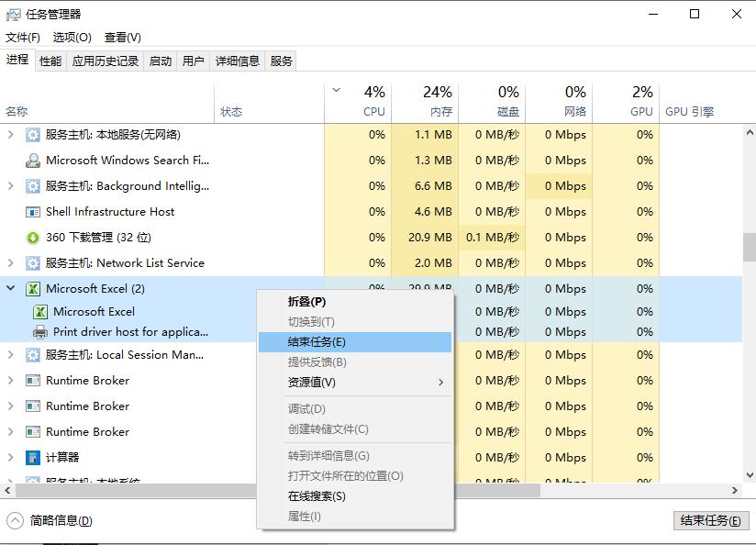The width and height of the screenshot is (756, 545).
Task: Click the 结束任务(E) button at bottom right
Action: [x=711, y=520]
